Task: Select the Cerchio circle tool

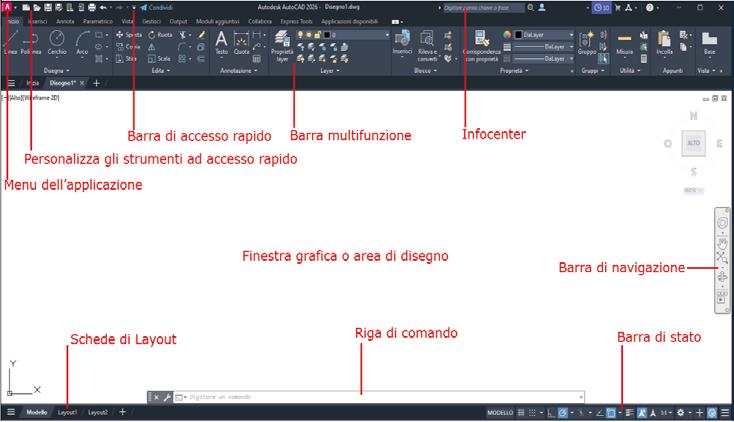Action: pos(57,43)
